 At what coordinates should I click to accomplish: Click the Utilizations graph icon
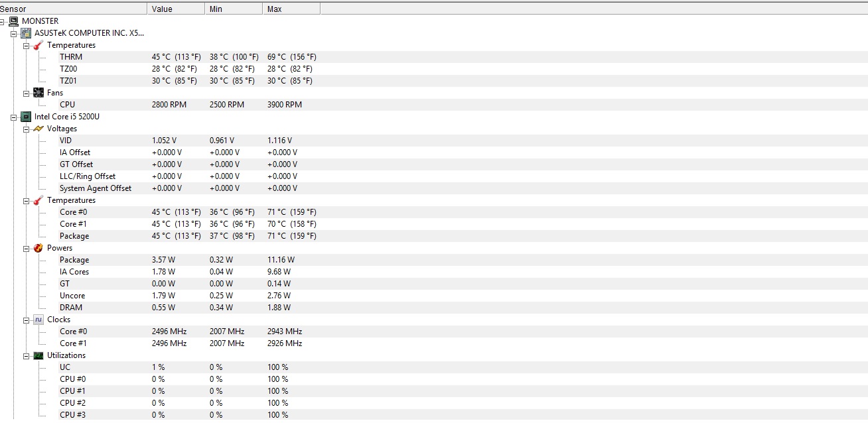38,355
